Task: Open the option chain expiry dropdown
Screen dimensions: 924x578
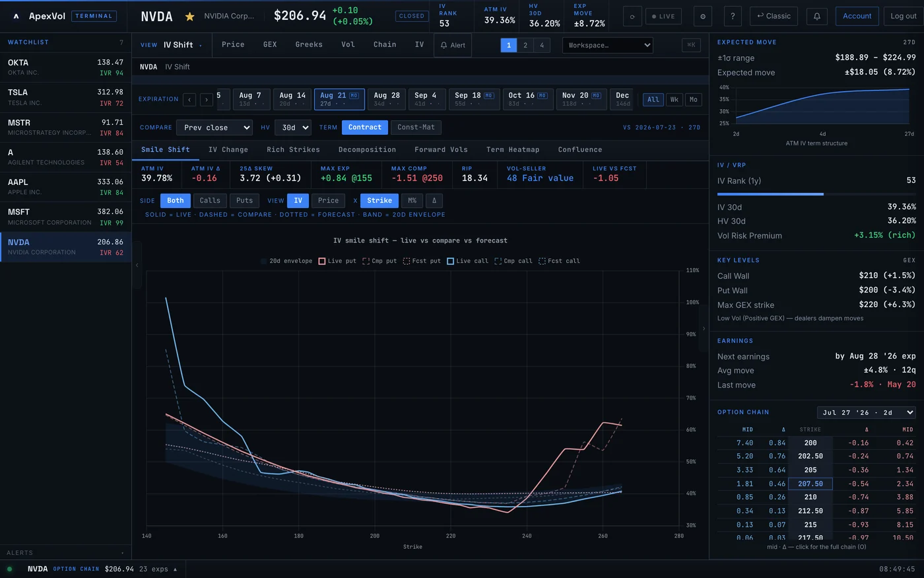Action: tap(867, 412)
